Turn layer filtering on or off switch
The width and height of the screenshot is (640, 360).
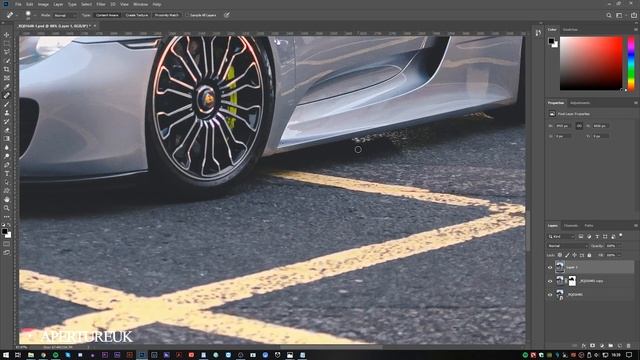(621, 236)
